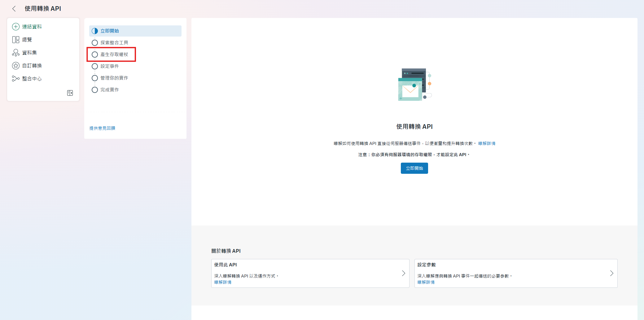Select the 設定事件 step circle

click(x=95, y=66)
